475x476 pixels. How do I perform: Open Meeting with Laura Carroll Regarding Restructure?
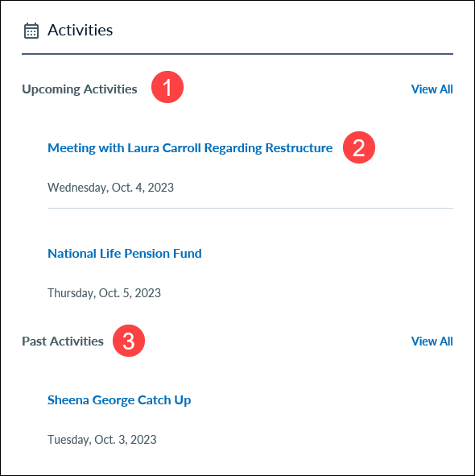pos(190,148)
